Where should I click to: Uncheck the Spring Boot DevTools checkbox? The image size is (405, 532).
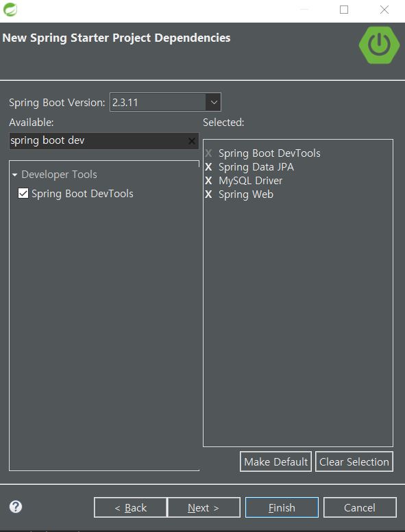tap(23, 193)
